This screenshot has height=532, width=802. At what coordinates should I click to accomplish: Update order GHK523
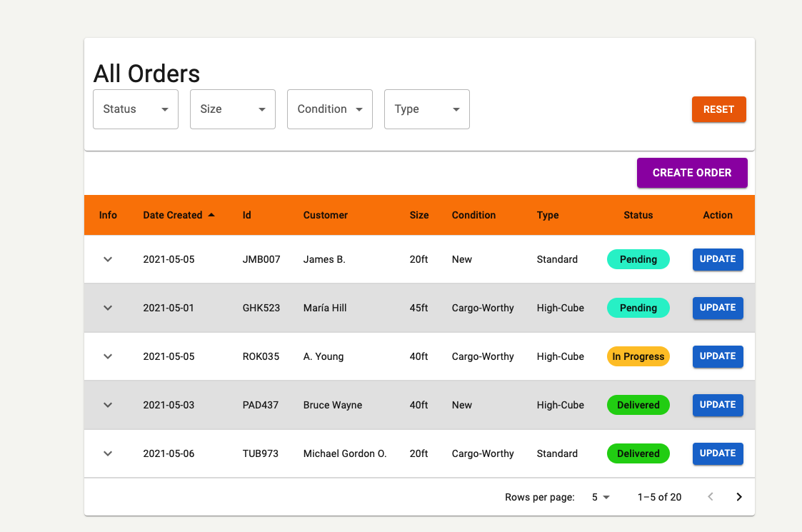point(718,308)
